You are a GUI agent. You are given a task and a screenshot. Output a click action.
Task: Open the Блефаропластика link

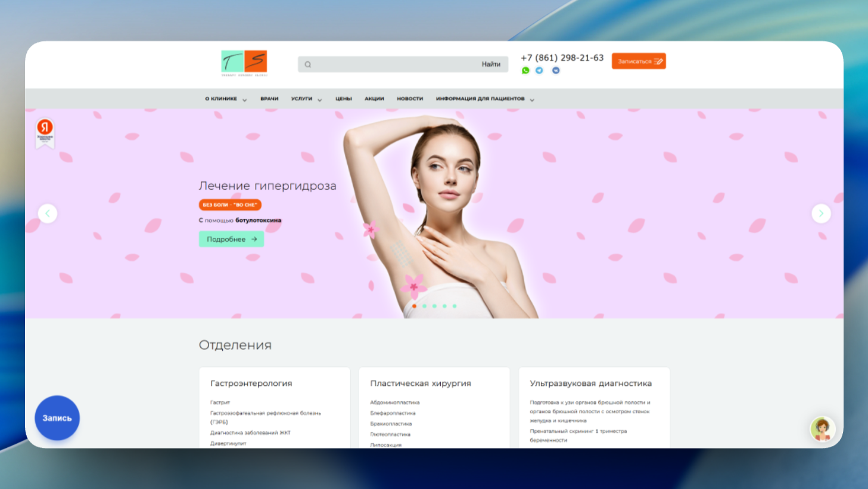click(x=393, y=413)
